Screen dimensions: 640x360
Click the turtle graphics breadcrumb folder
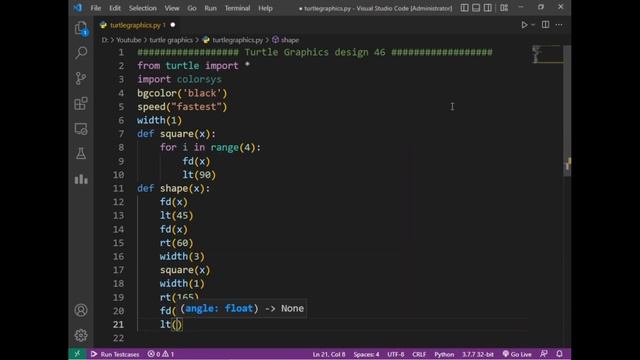click(171, 40)
